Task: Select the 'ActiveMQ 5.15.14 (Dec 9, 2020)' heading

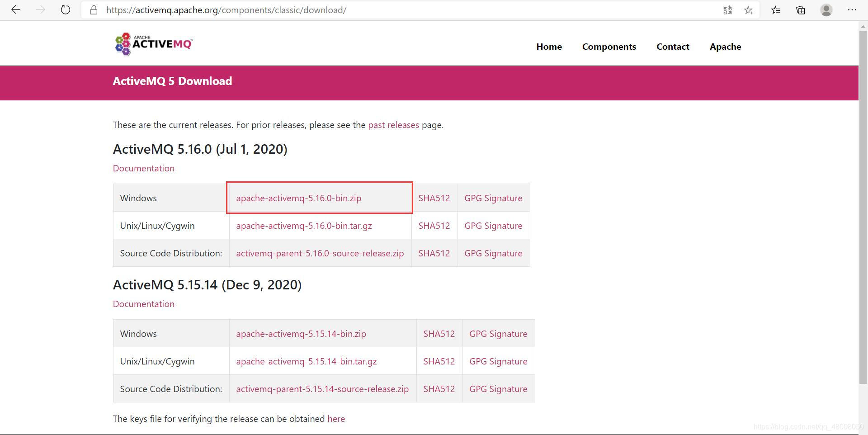Action: (x=207, y=285)
